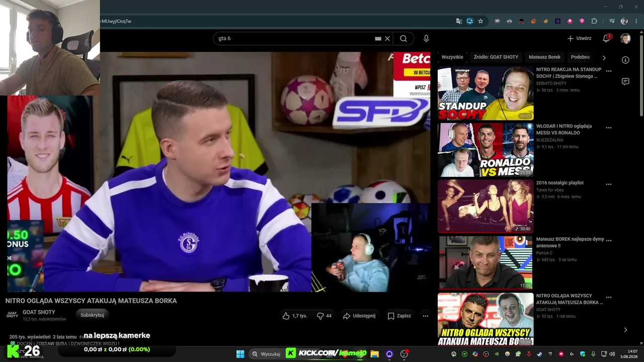Open more actions menu below the video

coord(426,316)
